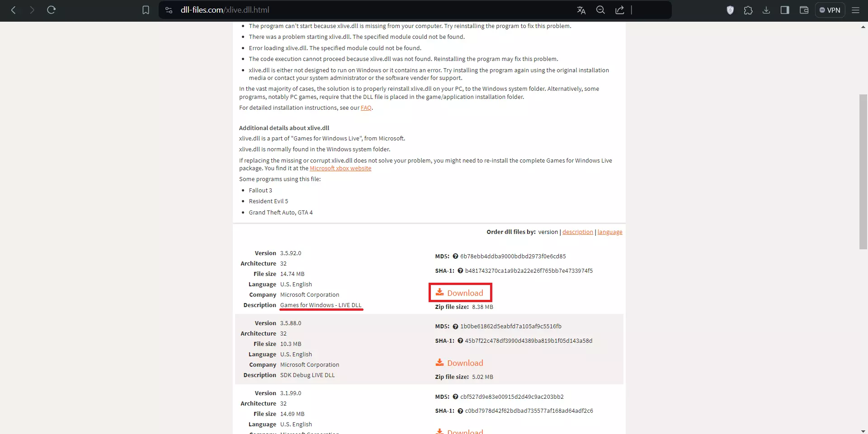Click the file size value 14.74 MB
This screenshot has width=868, height=434.
292,274
